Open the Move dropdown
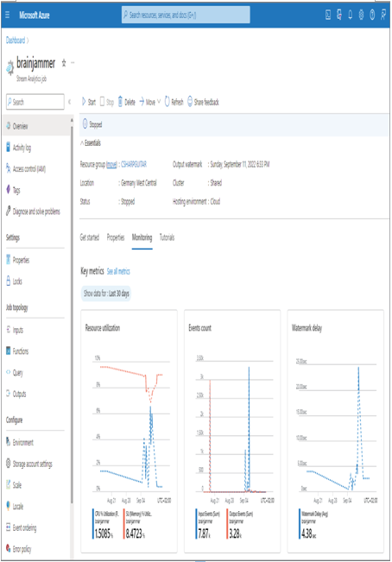Screen dimensions: 392x562 tap(149, 102)
